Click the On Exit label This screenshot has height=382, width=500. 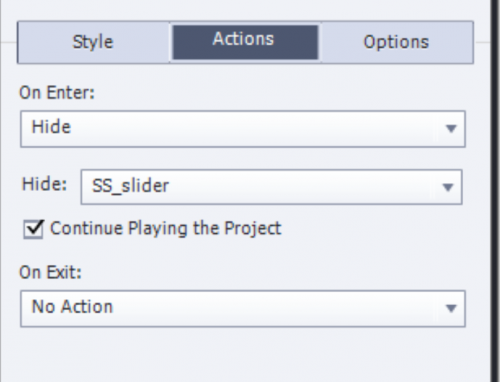click(50, 272)
